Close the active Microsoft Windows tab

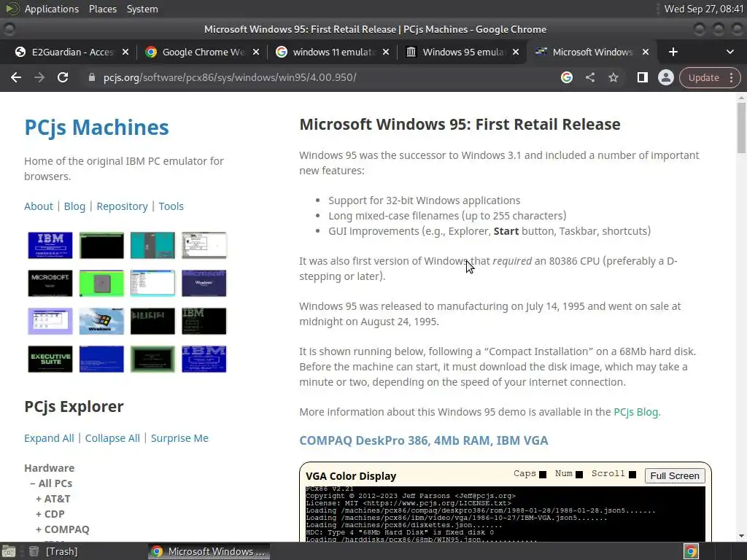pos(646,52)
